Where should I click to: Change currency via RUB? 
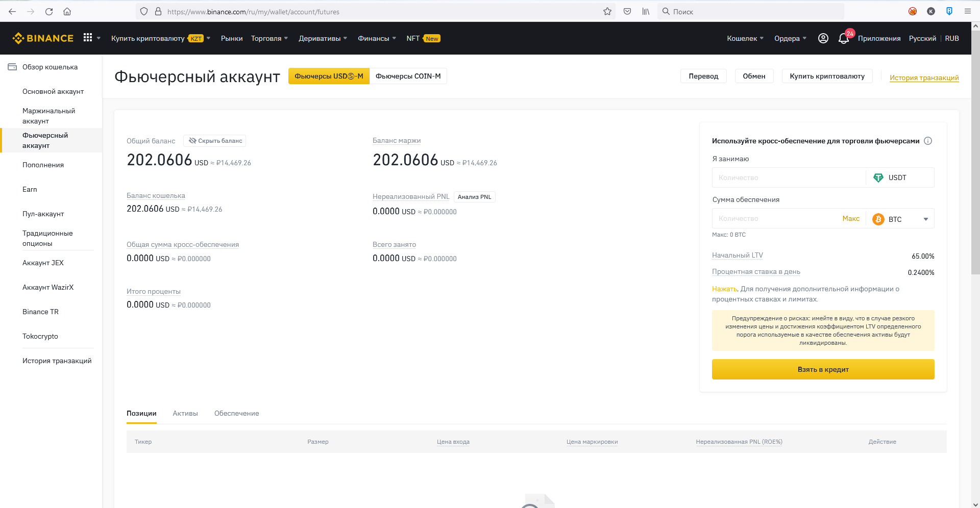tap(952, 38)
